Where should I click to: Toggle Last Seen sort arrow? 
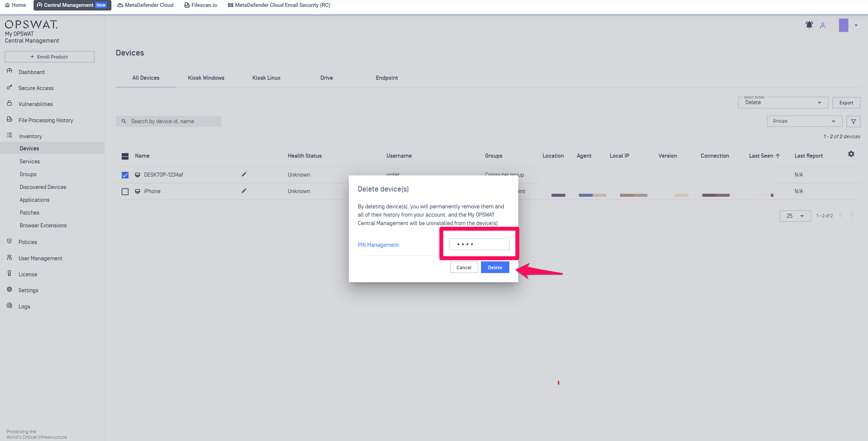(x=778, y=156)
